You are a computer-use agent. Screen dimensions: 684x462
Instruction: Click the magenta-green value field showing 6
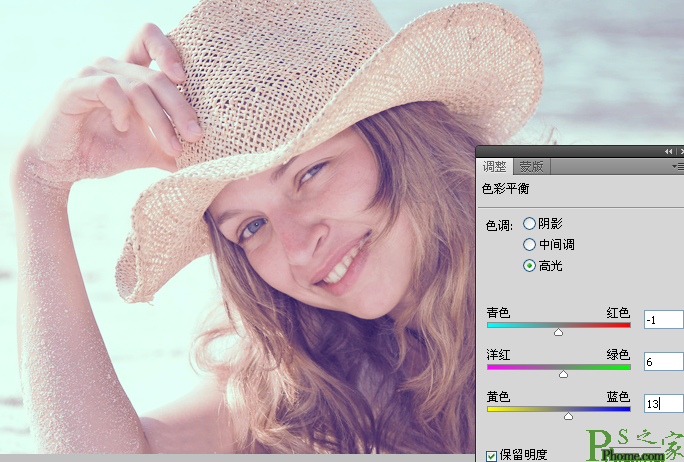[663, 362]
